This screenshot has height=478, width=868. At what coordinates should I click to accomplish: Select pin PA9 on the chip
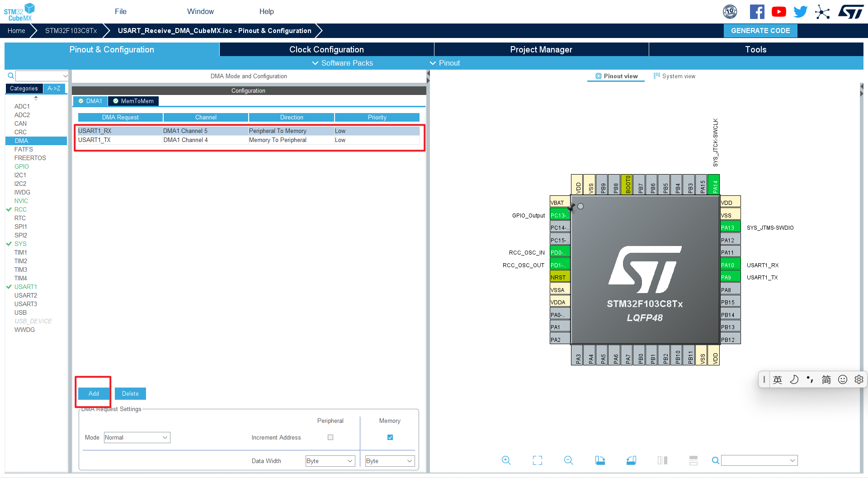click(730, 277)
